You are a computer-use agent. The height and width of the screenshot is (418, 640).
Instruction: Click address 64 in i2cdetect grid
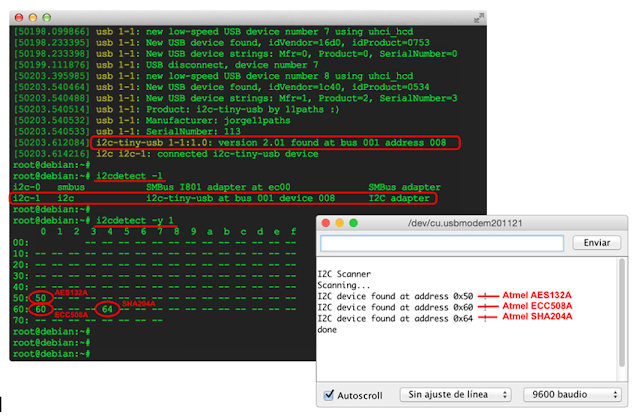pos(107,309)
